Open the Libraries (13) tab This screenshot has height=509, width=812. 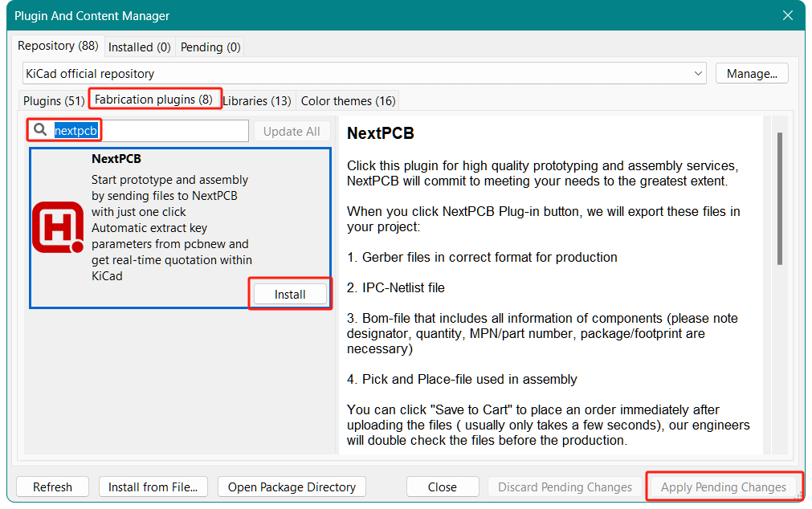[256, 101]
